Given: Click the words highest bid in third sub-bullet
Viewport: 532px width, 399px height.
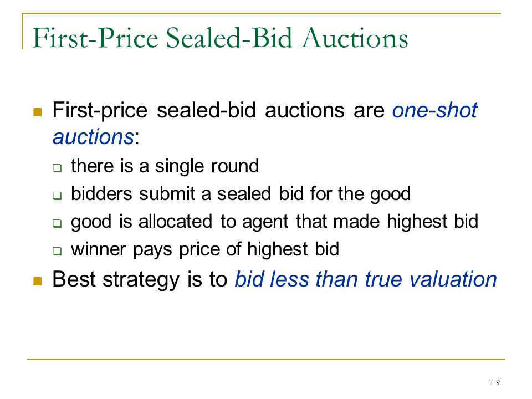Looking at the screenshot, I should click(x=433, y=222).
